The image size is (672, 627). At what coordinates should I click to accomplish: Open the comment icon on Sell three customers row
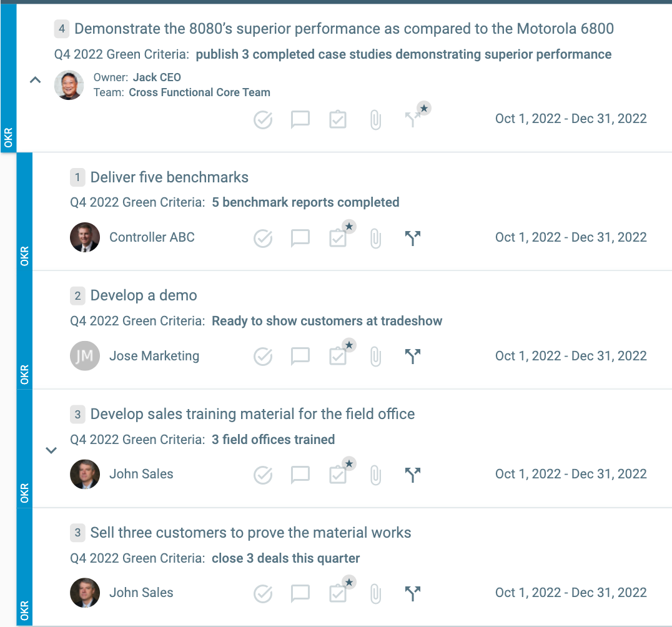[300, 593]
